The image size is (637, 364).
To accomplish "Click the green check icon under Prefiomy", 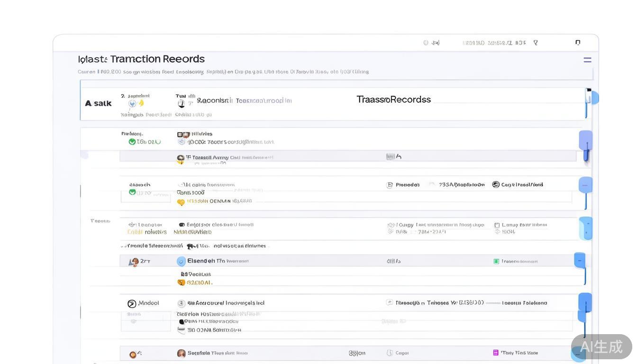I will pos(132,142).
